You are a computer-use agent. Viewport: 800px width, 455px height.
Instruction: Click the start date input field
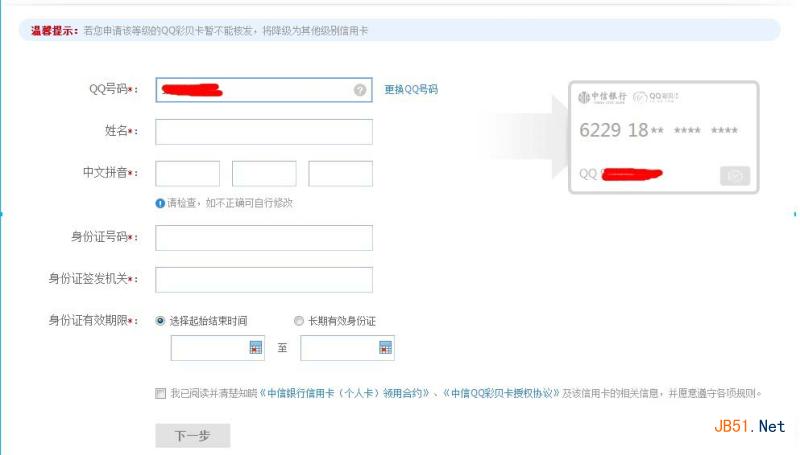[218, 348]
